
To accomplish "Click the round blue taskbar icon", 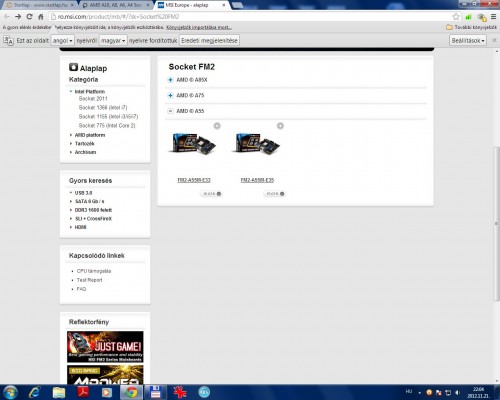I will click(x=204, y=392).
